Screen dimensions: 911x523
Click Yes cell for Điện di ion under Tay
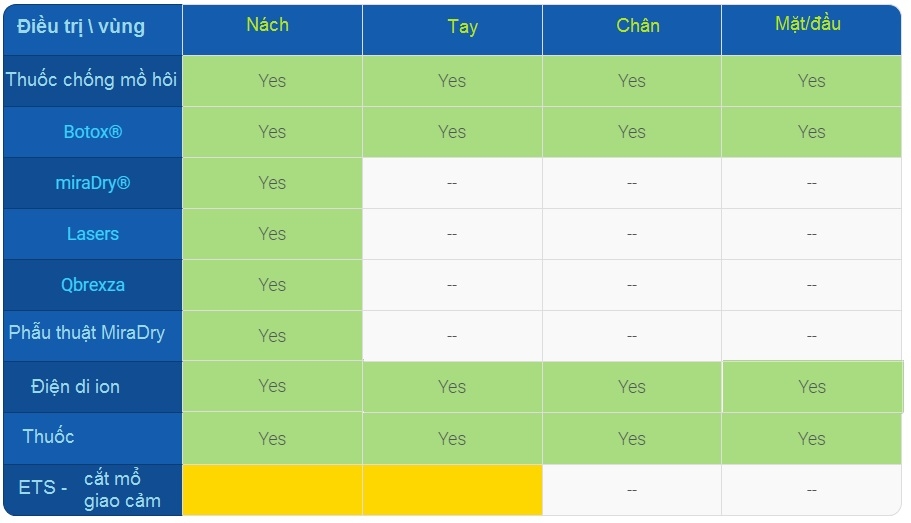point(453,387)
